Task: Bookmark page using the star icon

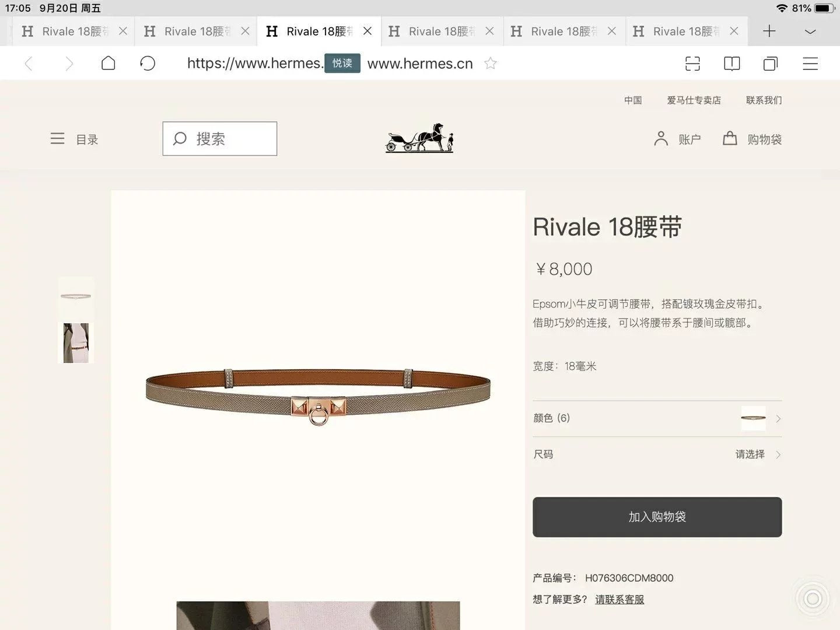Action: [491, 63]
